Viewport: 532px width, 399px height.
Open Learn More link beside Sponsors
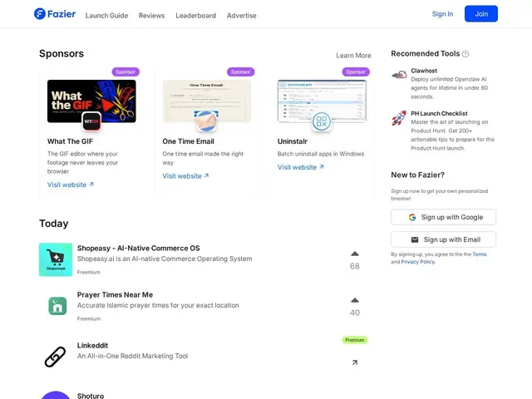point(353,56)
